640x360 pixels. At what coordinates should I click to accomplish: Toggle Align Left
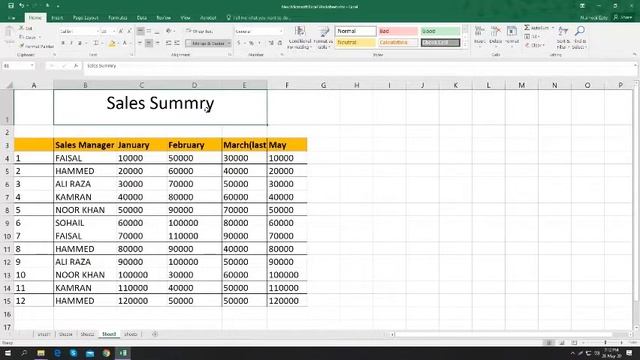click(140, 43)
